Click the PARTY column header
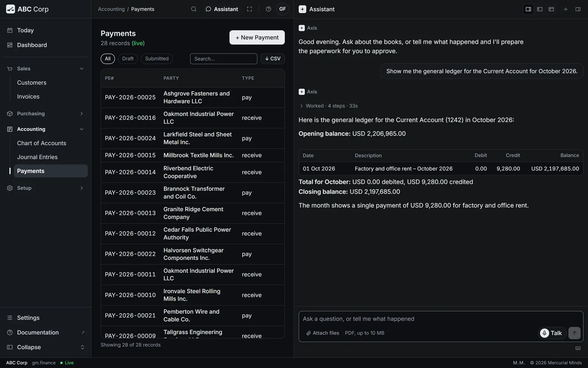The height and width of the screenshot is (368, 588). coord(171,78)
